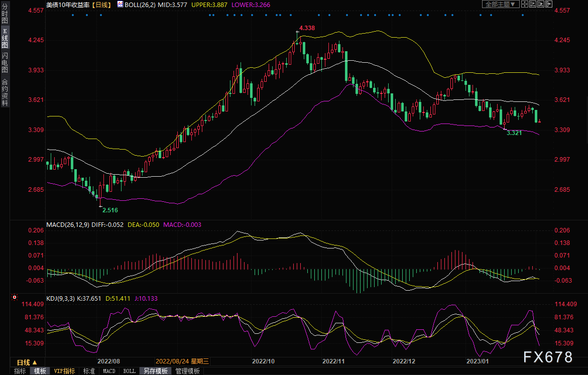Viewport: 588px width, 375px height.
Task: Click the 4.338 high price marker
Action: click(306, 28)
